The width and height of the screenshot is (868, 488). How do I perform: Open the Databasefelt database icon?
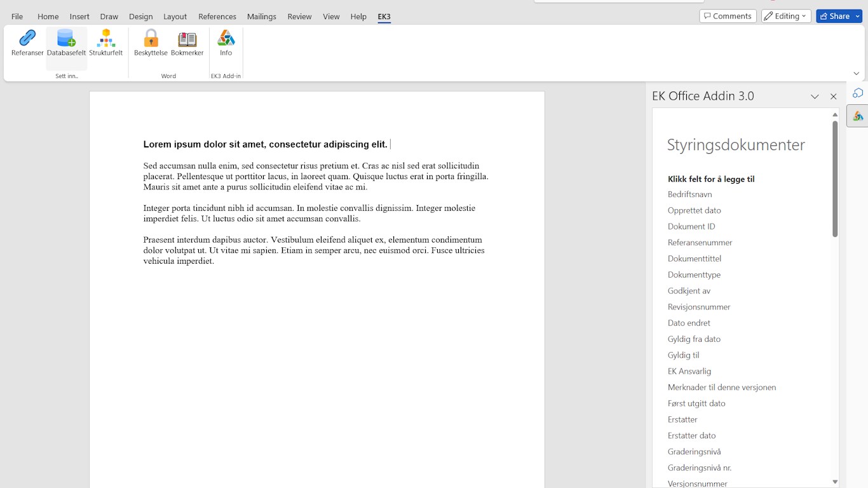(66, 39)
